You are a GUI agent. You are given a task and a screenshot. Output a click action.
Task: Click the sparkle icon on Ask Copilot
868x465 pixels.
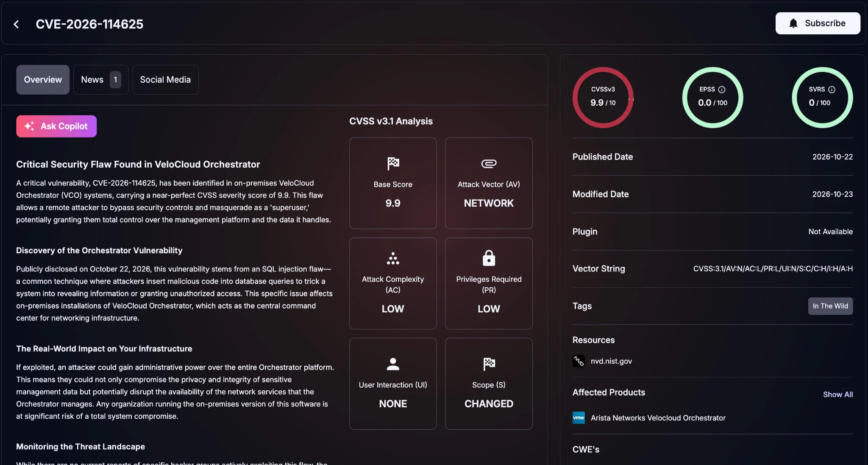tap(29, 126)
